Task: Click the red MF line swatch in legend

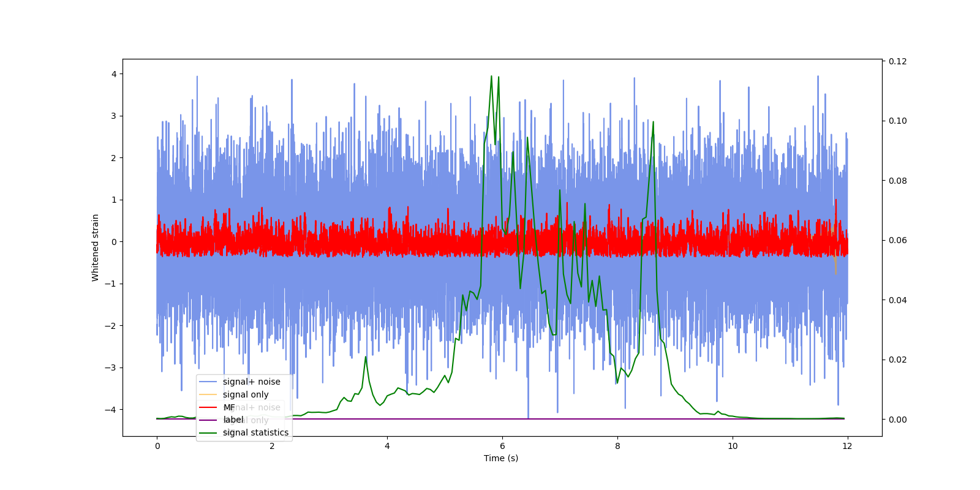Action: (x=208, y=407)
